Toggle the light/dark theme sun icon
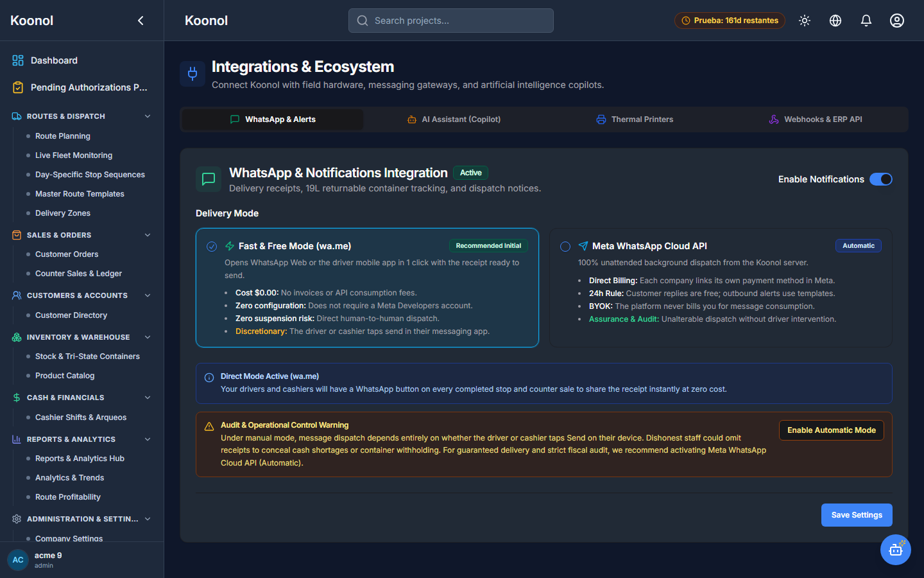The image size is (924, 578). tap(805, 21)
